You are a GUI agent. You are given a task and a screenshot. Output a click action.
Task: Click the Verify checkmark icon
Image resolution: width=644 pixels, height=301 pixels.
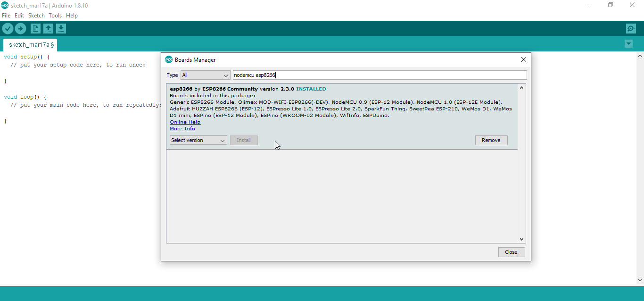pyautogui.click(x=8, y=29)
